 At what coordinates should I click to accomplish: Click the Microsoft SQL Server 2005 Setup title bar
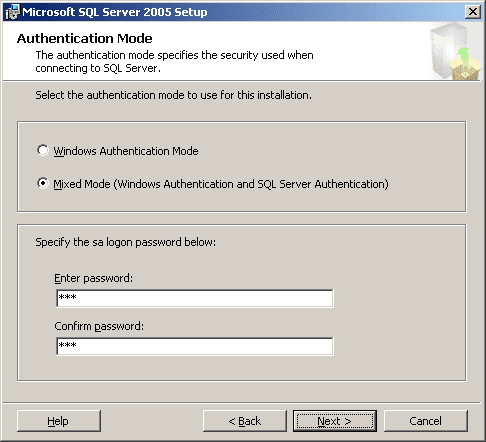pos(233,12)
